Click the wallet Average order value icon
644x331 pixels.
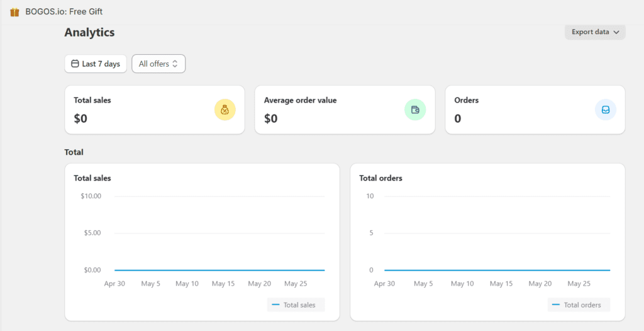click(x=414, y=109)
